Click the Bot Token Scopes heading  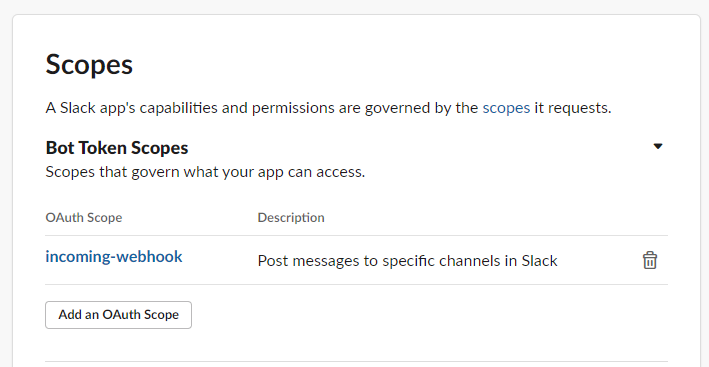coord(117,148)
